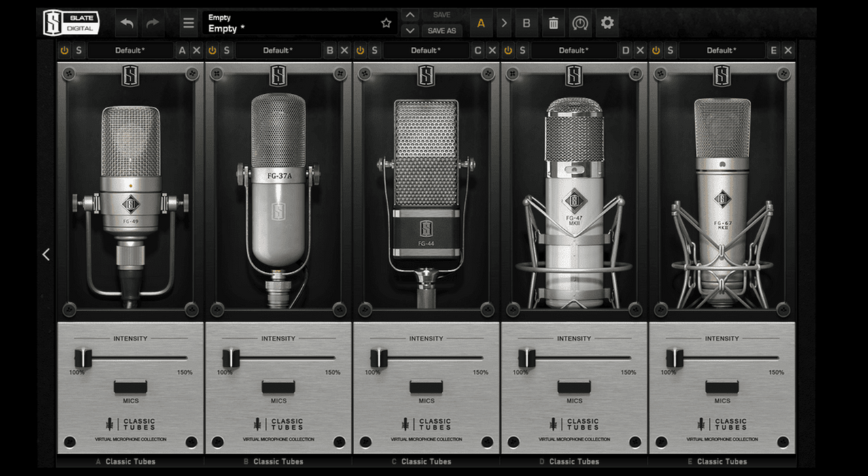
Task: Toggle power on module D
Action: coord(508,50)
